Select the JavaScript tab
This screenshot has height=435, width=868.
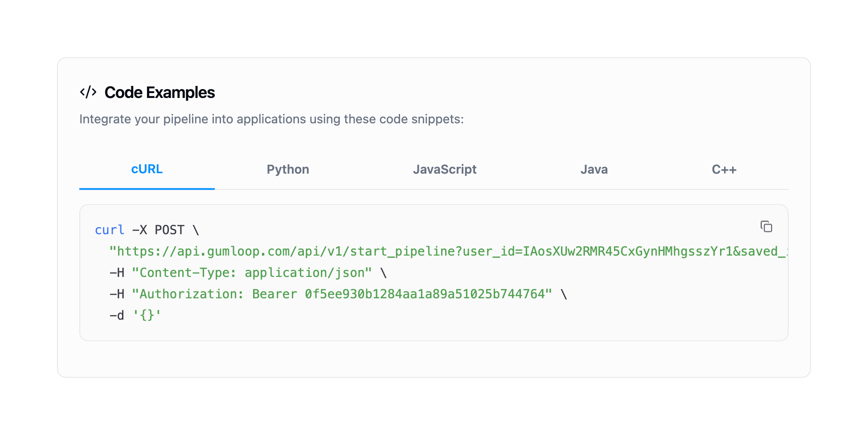[444, 170]
